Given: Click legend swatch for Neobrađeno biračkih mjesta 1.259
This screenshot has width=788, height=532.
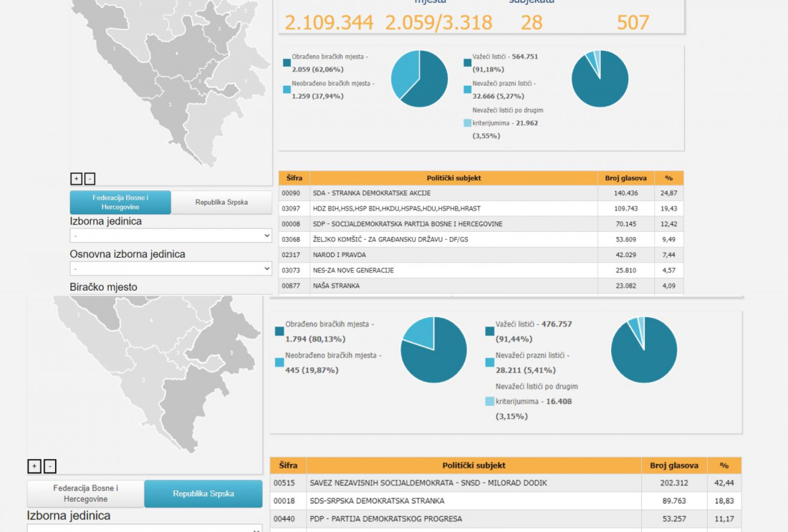Looking at the screenshot, I should tap(287, 89).
